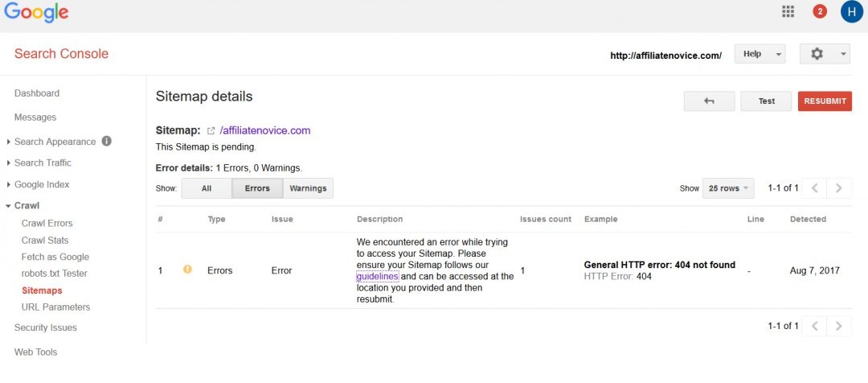Open the account avatar labeled H
This screenshot has height=383, width=868.
851,11
